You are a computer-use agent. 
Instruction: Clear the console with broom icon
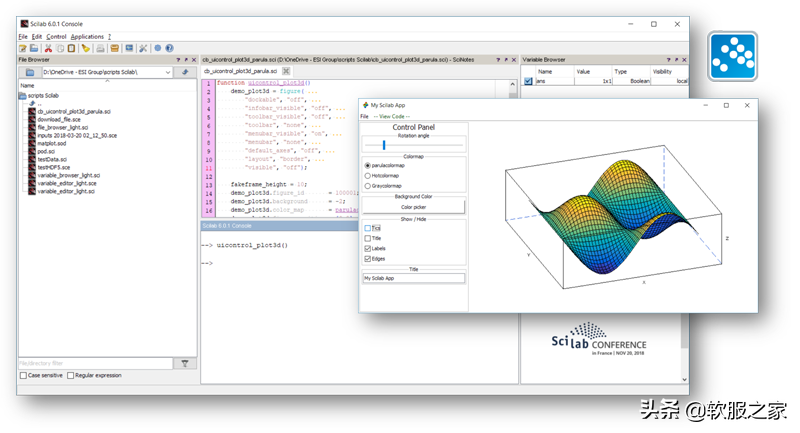pos(86,48)
